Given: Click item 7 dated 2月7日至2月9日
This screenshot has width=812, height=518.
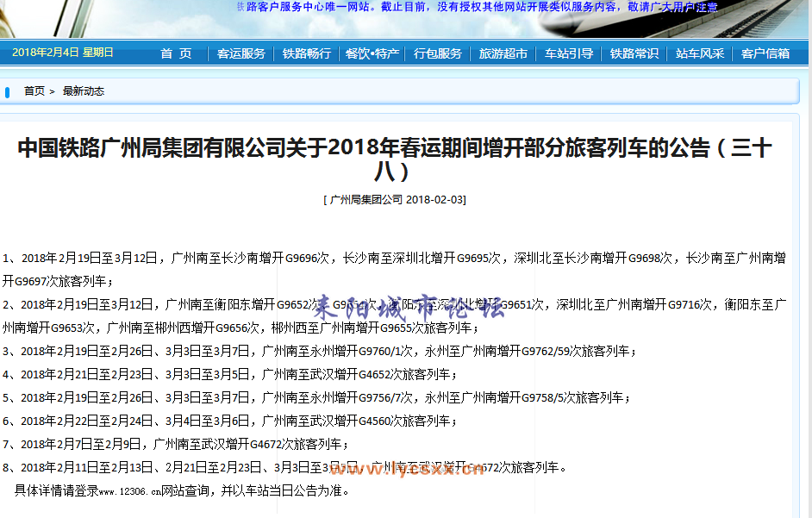Looking at the screenshot, I should tap(176, 445).
